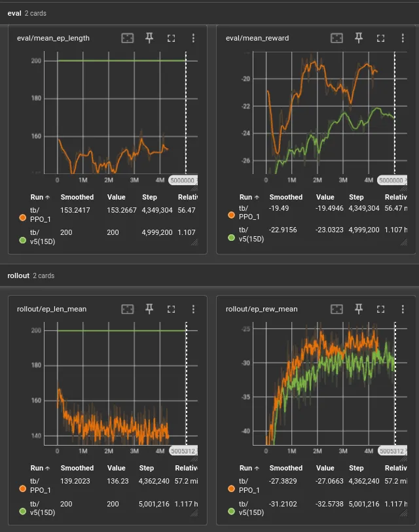
Task: Click Step column header in rollout/ep_len_mean table
Action: click(147, 469)
